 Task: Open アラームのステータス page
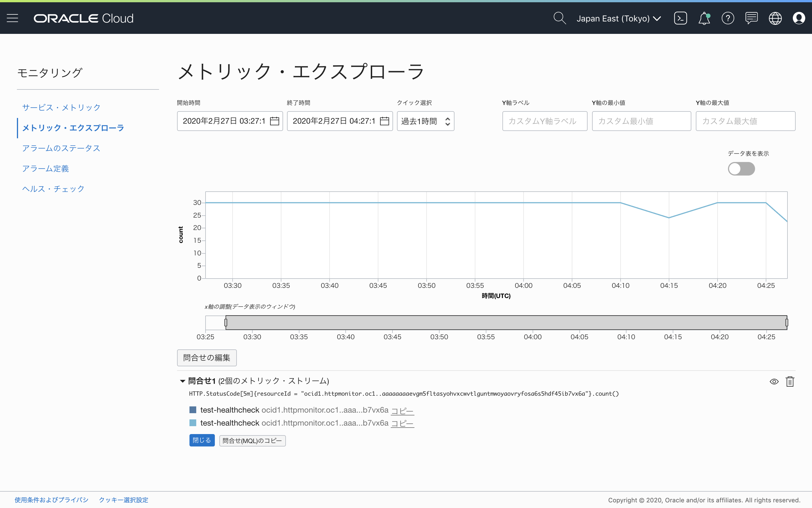point(61,148)
